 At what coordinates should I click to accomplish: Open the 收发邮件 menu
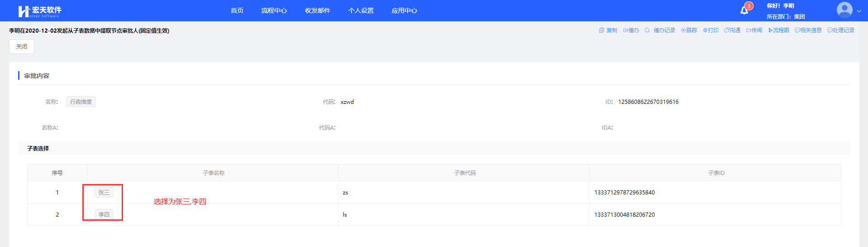318,10
